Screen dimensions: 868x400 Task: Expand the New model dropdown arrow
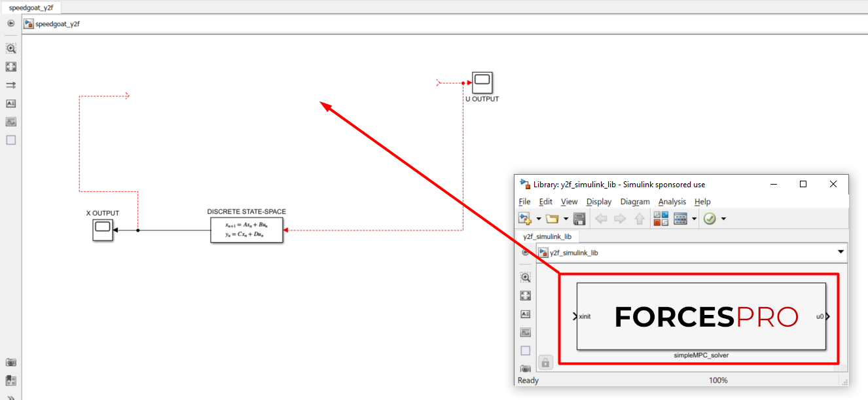(539, 219)
